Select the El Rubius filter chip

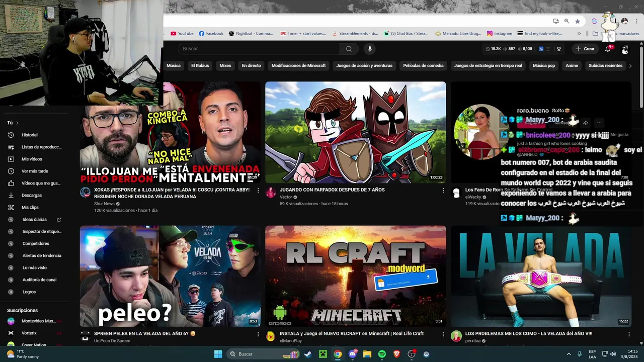(x=200, y=65)
